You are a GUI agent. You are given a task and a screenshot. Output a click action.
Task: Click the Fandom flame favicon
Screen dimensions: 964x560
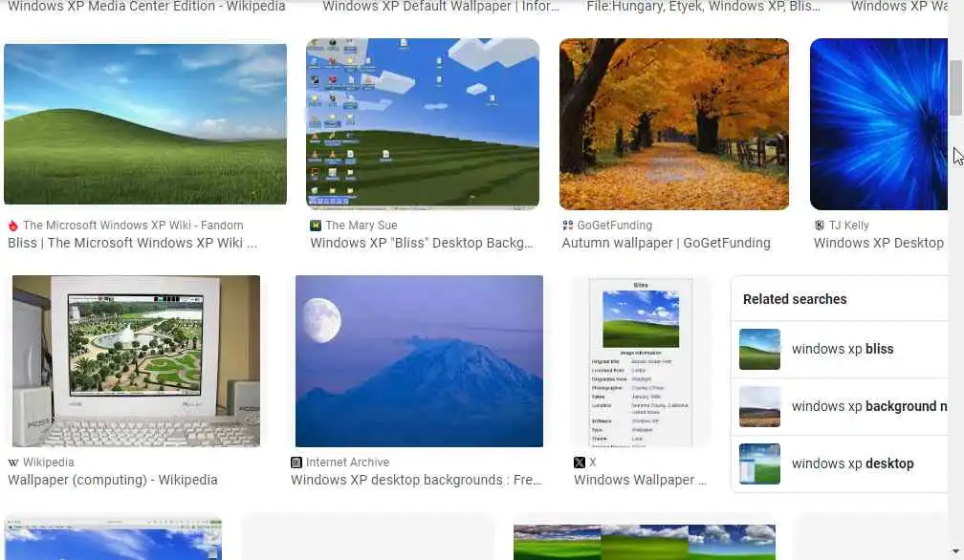click(x=13, y=226)
